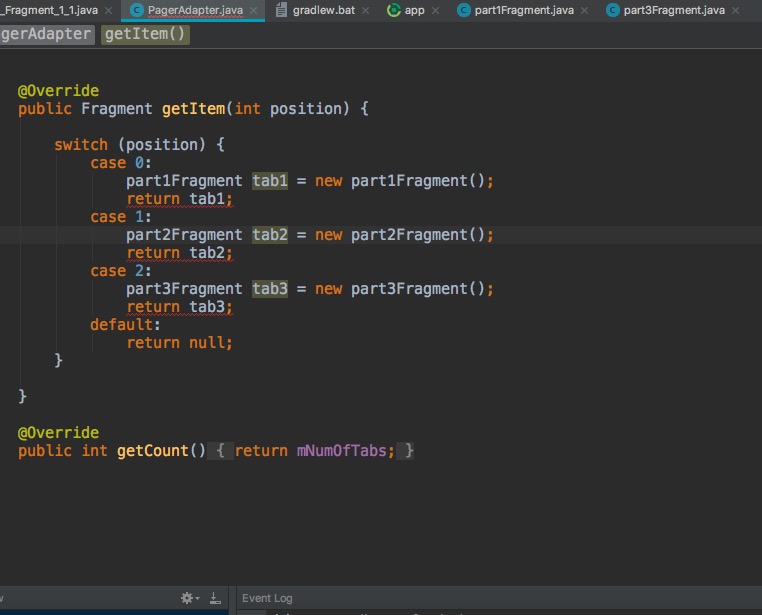The height and width of the screenshot is (615, 762).
Task: Click the 'new part2Fragment()' constructor call
Action: point(400,235)
